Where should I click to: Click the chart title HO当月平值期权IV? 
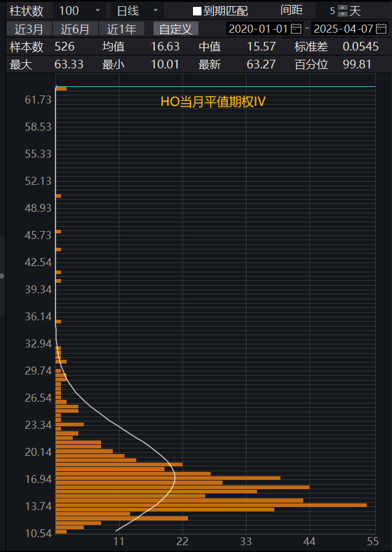[x=213, y=102]
